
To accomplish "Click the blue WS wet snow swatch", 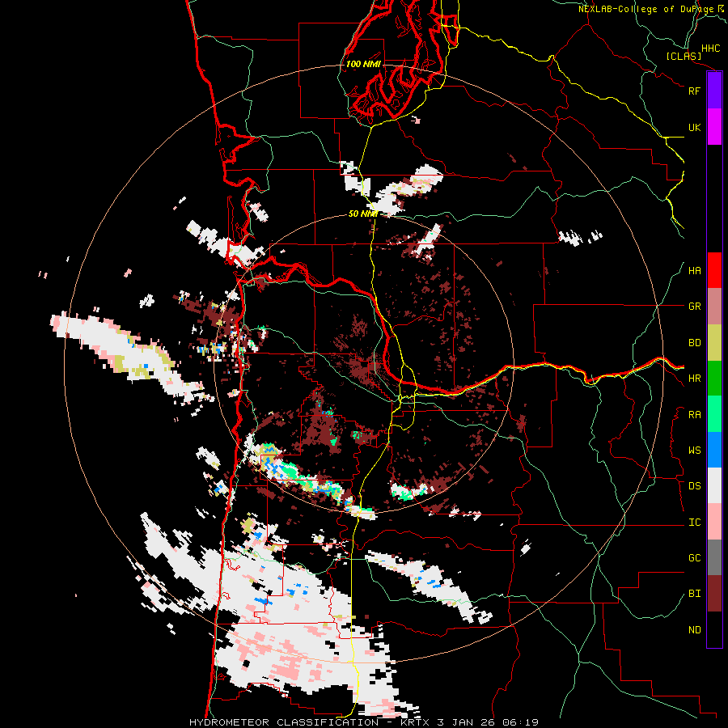I will point(714,450).
